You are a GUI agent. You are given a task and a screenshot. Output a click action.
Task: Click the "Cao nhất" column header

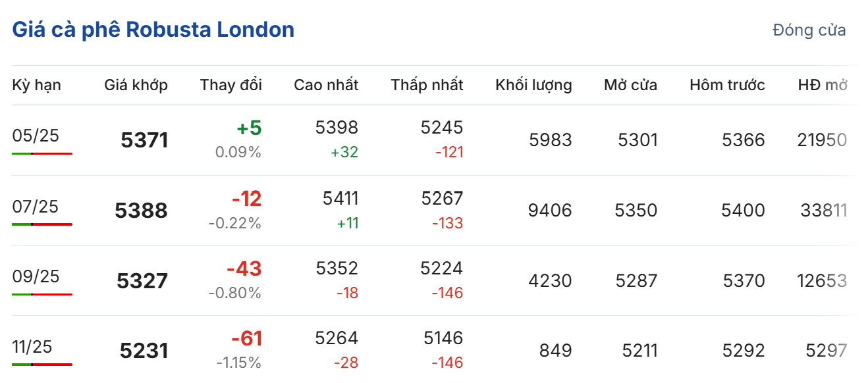coord(326,85)
